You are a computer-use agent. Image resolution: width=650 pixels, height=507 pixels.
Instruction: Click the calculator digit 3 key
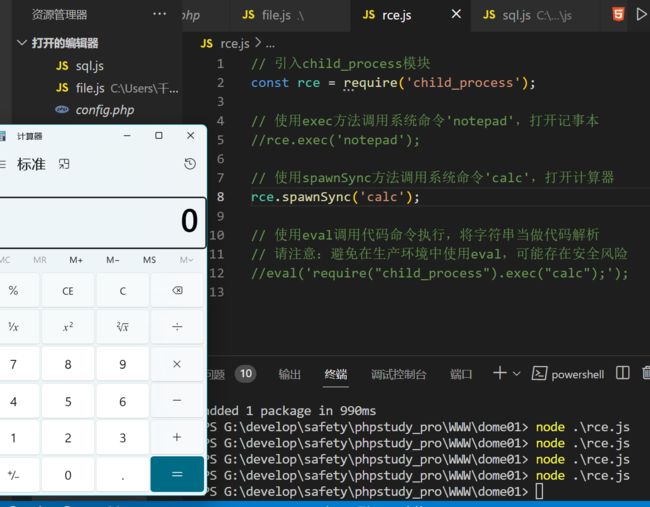[x=123, y=437]
